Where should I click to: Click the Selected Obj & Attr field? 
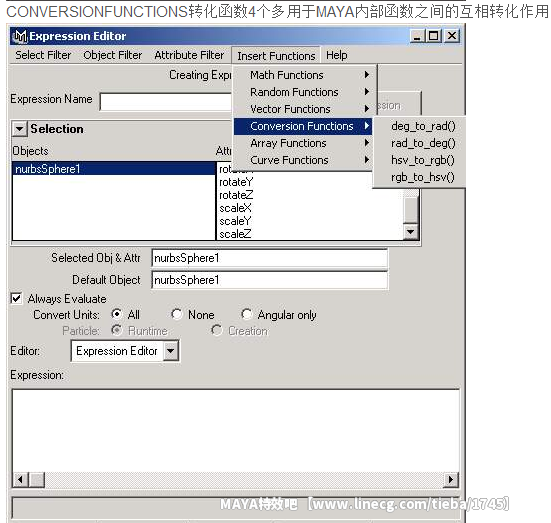pyautogui.click(x=270, y=258)
